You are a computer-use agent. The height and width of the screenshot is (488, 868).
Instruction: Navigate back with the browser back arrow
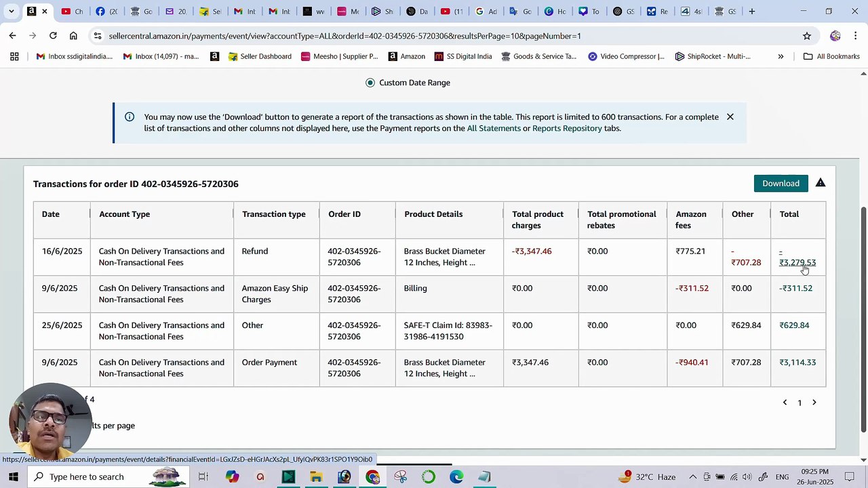pyautogui.click(x=12, y=36)
